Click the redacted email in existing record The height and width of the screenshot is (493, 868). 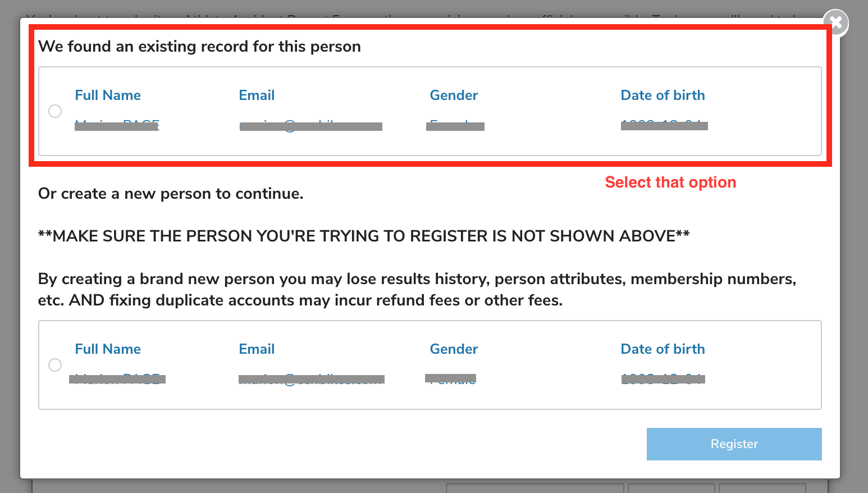310,126
